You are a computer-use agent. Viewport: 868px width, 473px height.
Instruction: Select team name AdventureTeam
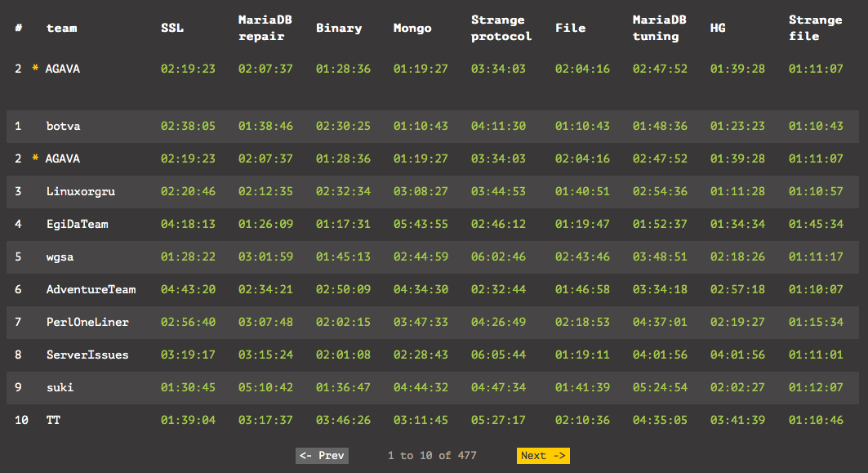[x=91, y=289]
